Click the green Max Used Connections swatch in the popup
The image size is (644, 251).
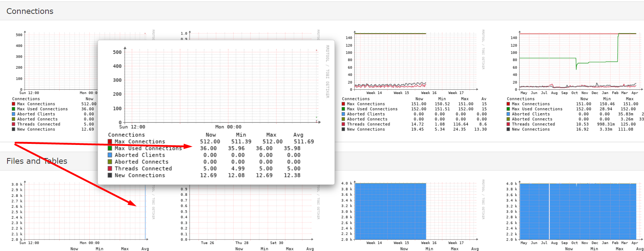pos(110,148)
